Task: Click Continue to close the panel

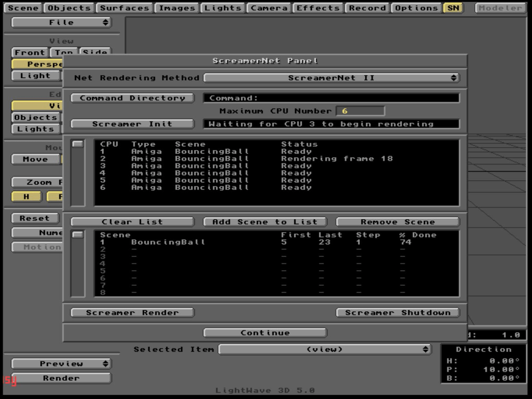Action: point(265,332)
